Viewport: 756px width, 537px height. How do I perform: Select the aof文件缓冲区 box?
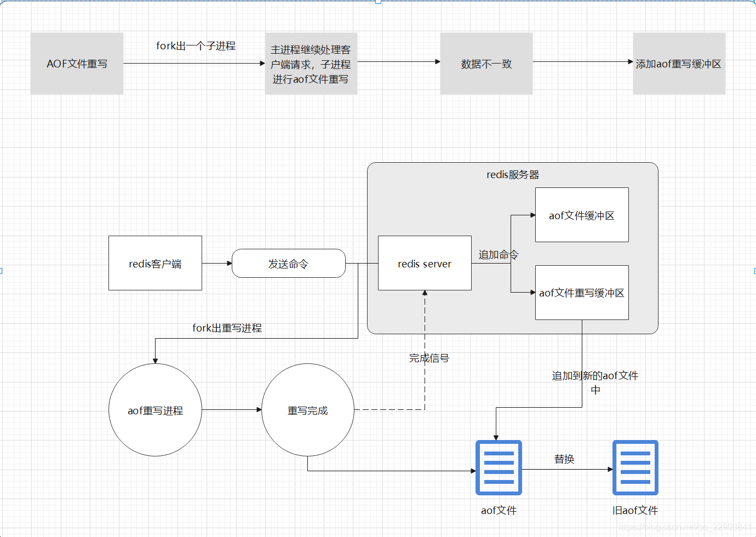pyautogui.click(x=582, y=215)
